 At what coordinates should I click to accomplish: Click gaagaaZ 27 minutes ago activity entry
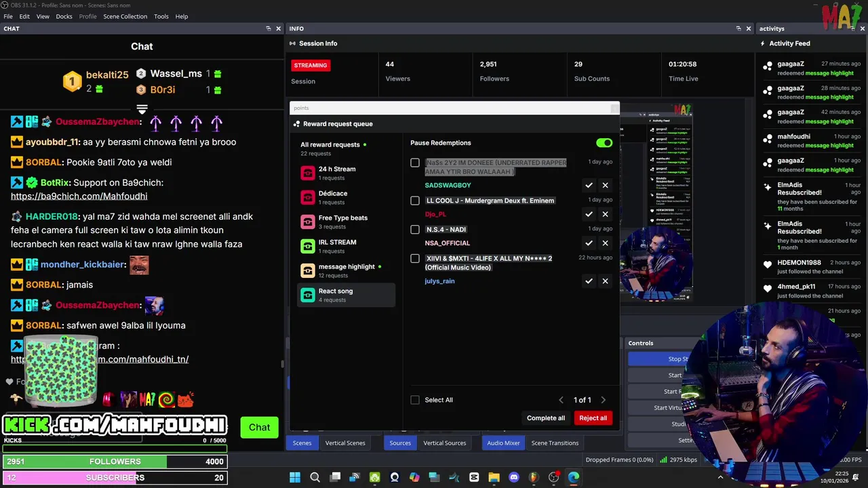tap(812, 68)
